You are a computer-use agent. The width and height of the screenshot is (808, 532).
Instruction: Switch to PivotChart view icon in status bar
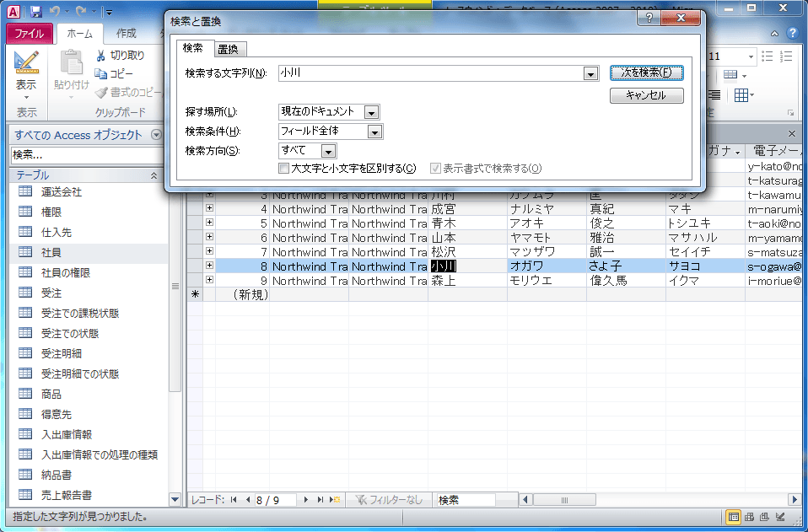pos(765,517)
